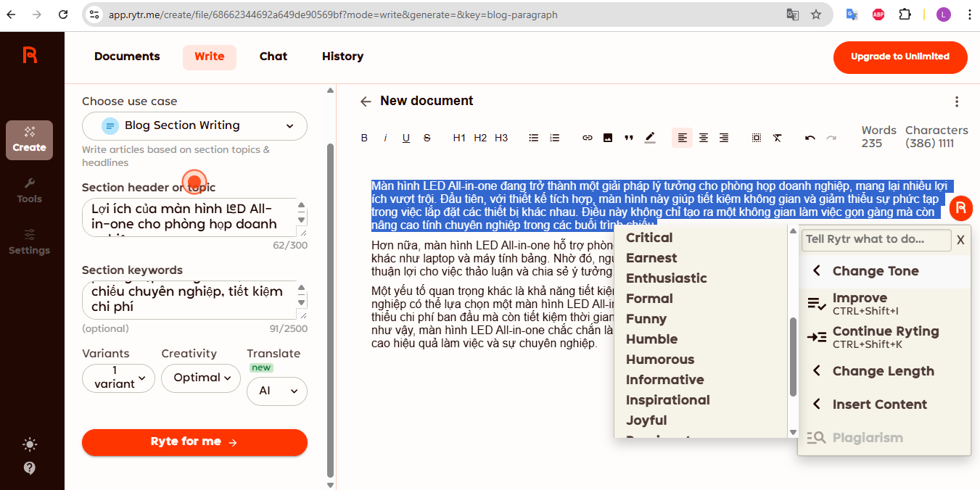Go back using the document arrow
980x490 pixels.
[366, 101]
